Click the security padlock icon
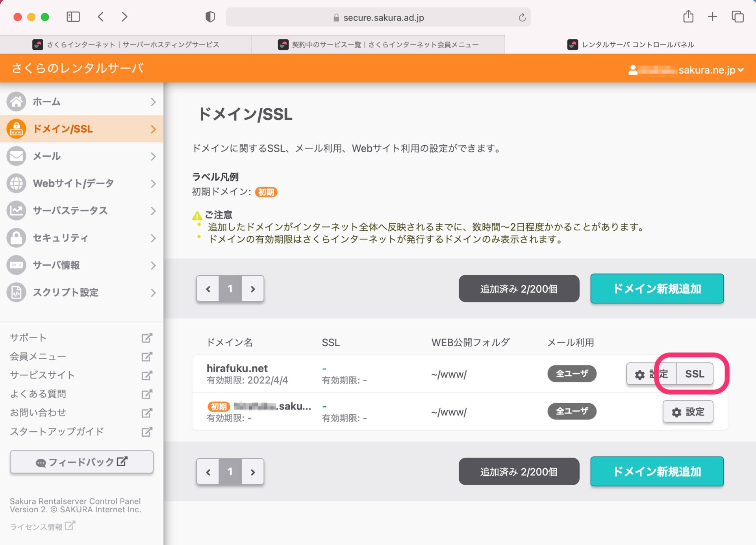 pyautogui.click(x=16, y=238)
